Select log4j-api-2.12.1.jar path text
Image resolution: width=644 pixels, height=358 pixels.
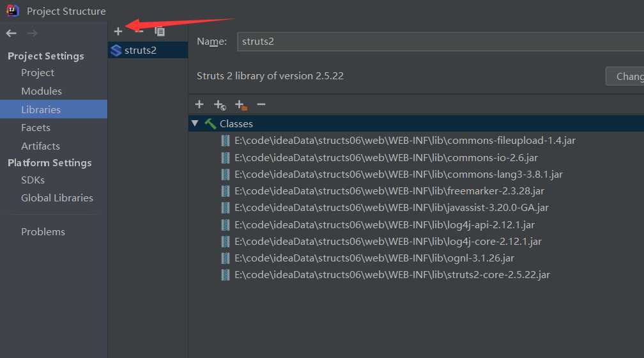385,225
